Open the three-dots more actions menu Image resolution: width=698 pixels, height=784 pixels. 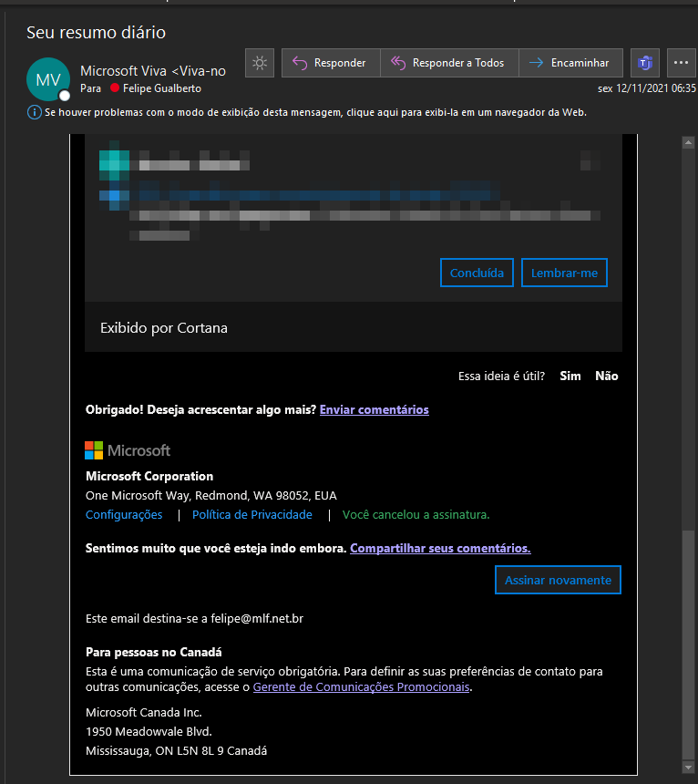[681, 63]
